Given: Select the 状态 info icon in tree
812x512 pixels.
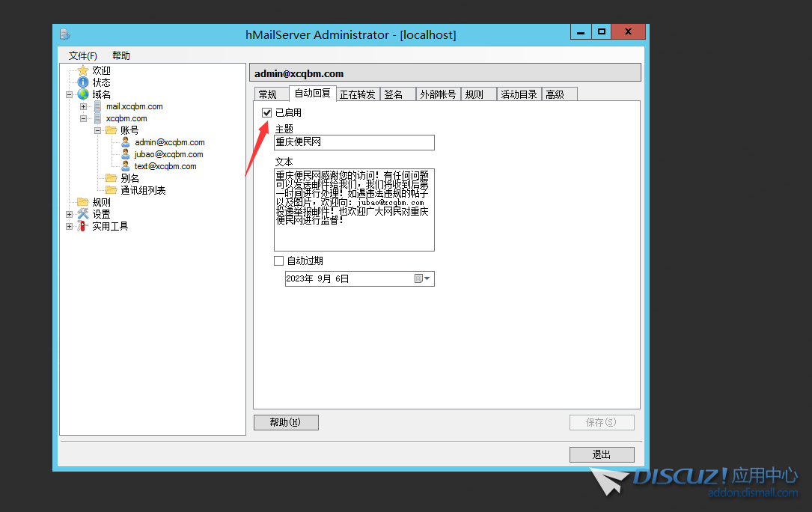Looking at the screenshot, I should pos(82,82).
